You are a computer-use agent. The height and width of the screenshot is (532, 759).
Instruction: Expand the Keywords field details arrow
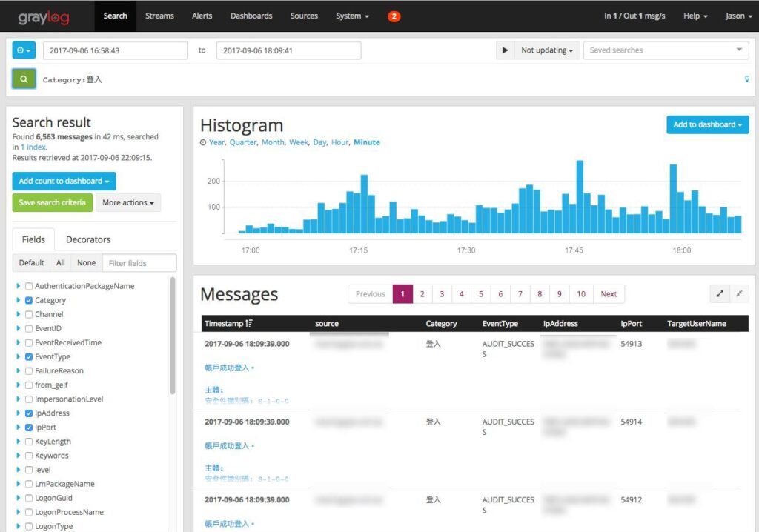point(18,456)
